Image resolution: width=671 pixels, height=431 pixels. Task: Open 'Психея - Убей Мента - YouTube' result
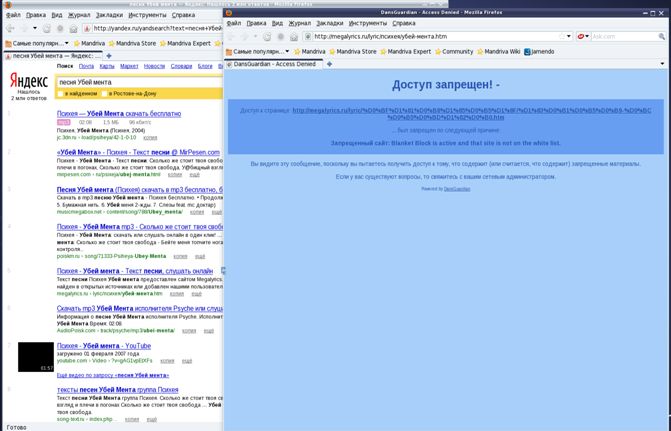click(104, 346)
